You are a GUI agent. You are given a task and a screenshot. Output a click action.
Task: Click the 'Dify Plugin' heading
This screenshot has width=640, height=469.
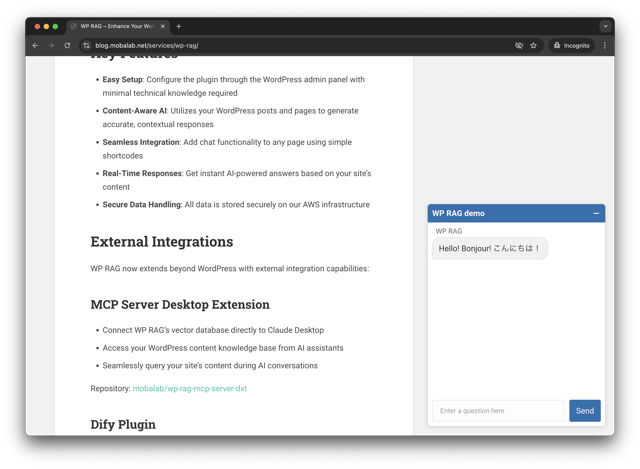(x=123, y=425)
